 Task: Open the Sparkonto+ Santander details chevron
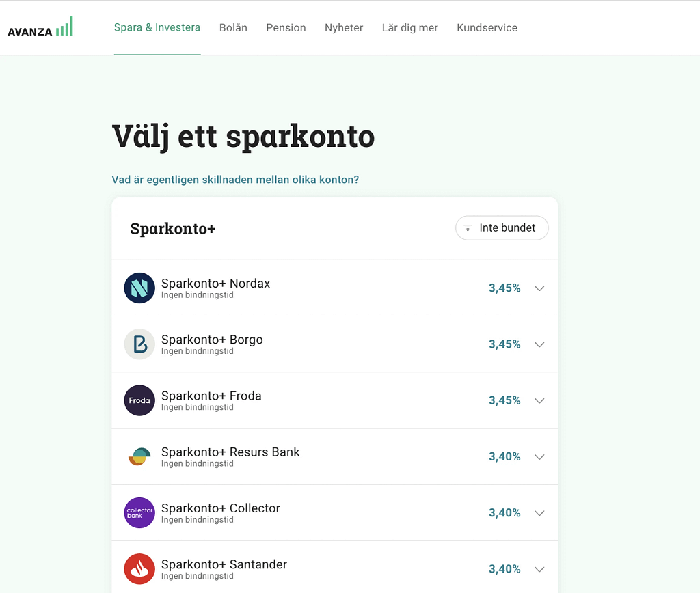point(539,568)
